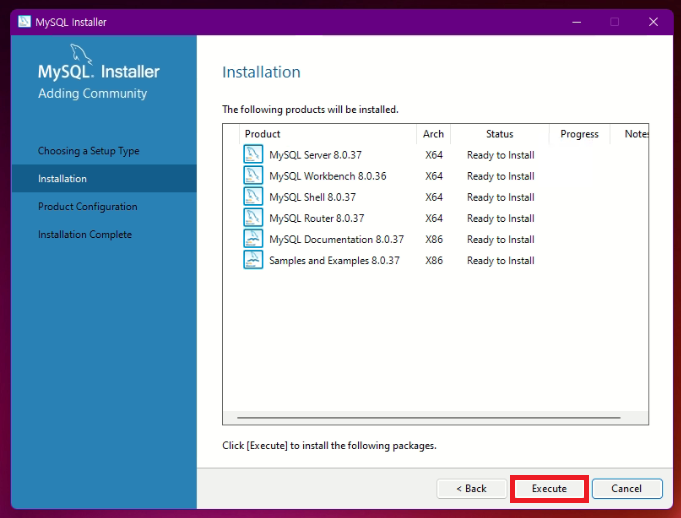Screen dimensions: 681x518
Task: Click the X86 cell for MySQL Documentation
Action: tap(434, 239)
